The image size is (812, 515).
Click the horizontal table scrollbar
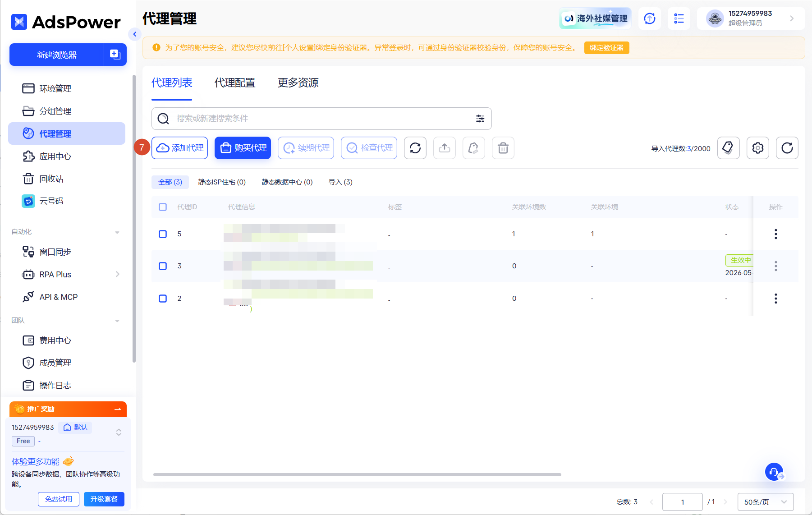(x=357, y=474)
